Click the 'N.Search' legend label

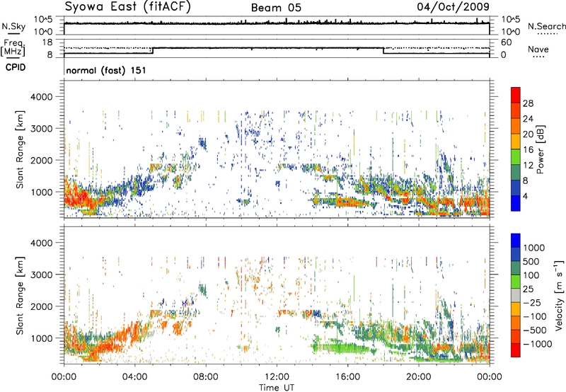pos(546,26)
